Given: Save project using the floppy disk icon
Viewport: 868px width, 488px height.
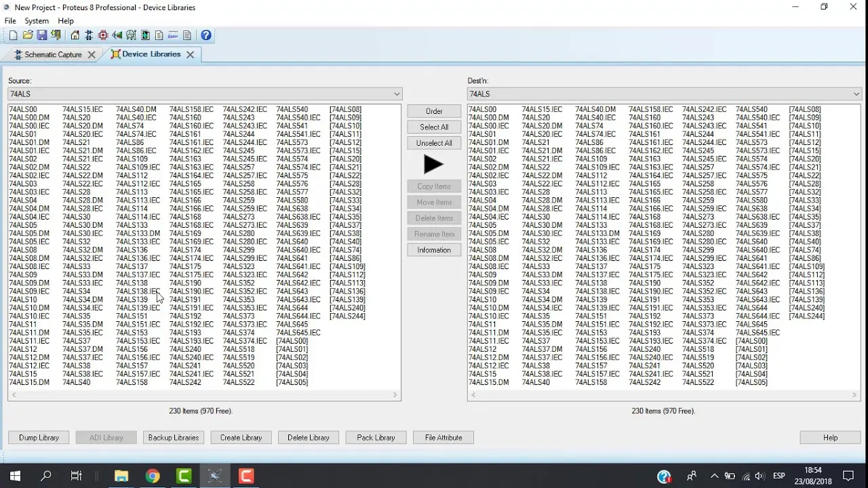Looking at the screenshot, I should click(42, 35).
